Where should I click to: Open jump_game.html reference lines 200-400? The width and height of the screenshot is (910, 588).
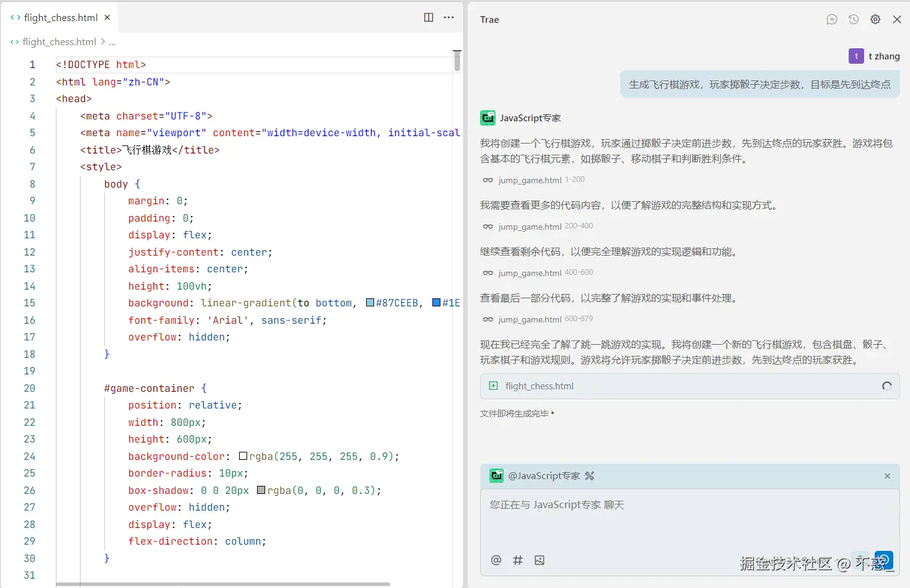pos(538,227)
